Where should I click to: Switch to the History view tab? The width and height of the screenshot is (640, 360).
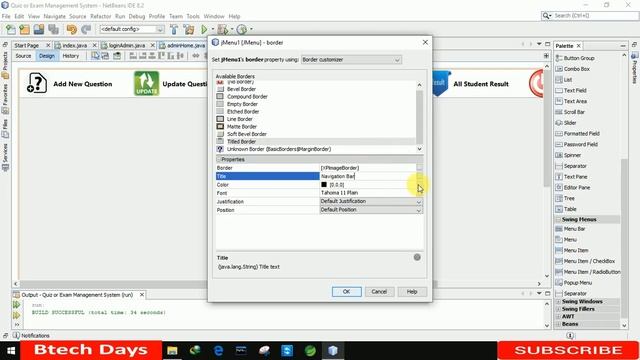(71, 56)
